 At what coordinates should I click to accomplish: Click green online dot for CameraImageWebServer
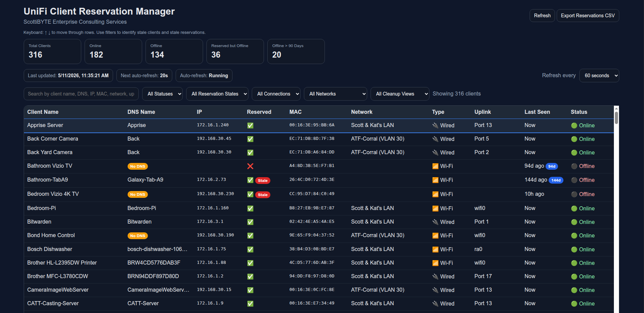pyautogui.click(x=574, y=290)
